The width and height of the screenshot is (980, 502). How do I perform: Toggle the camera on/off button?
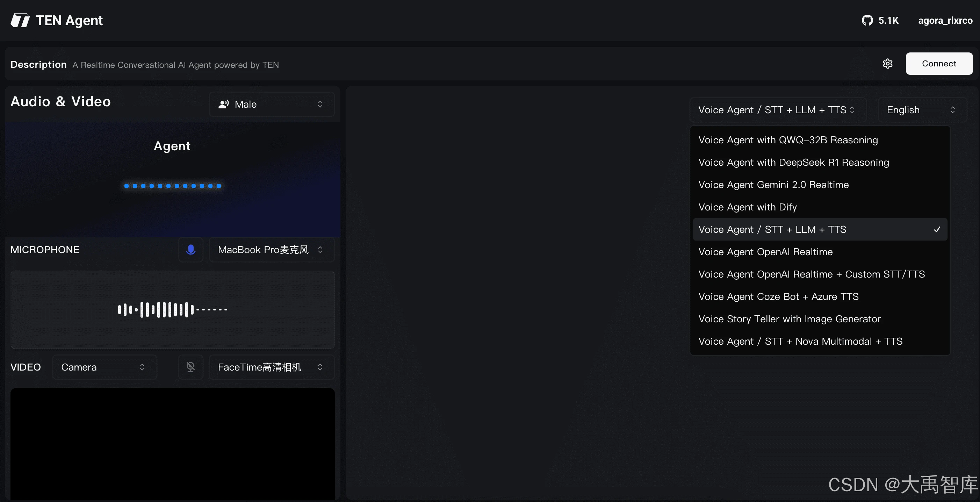(x=190, y=367)
